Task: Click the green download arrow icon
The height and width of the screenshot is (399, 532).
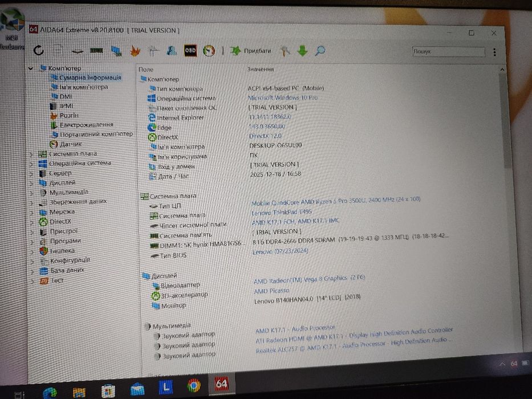Action: point(302,51)
